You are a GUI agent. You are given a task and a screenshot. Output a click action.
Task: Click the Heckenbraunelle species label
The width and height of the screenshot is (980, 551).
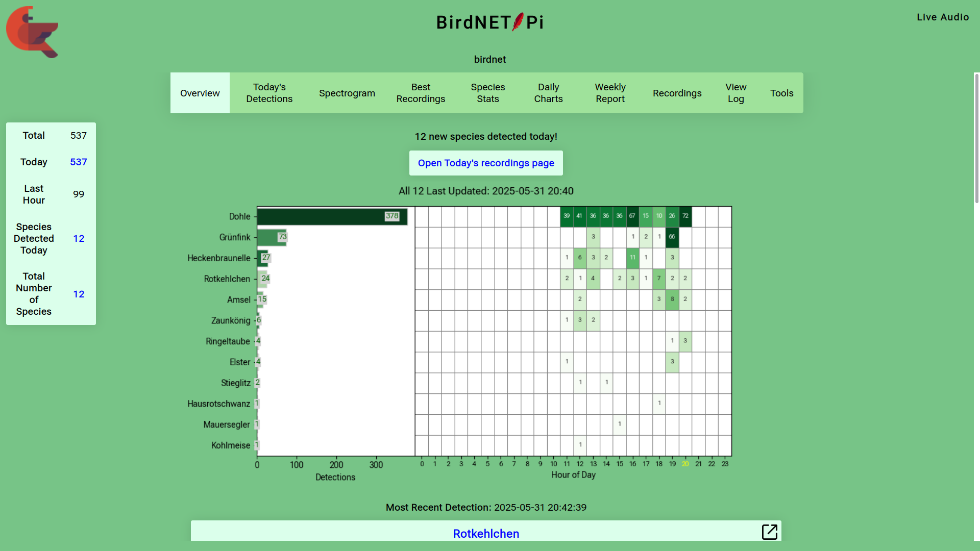pyautogui.click(x=219, y=258)
